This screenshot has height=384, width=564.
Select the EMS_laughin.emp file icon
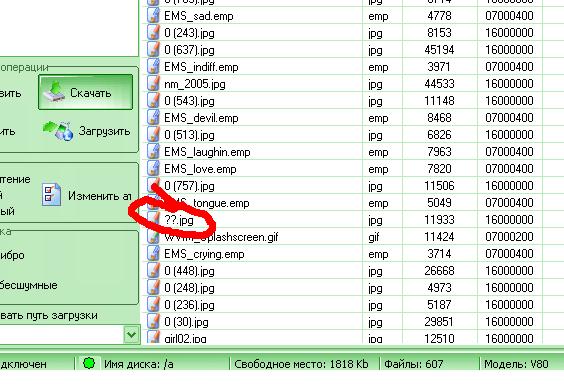click(x=154, y=152)
